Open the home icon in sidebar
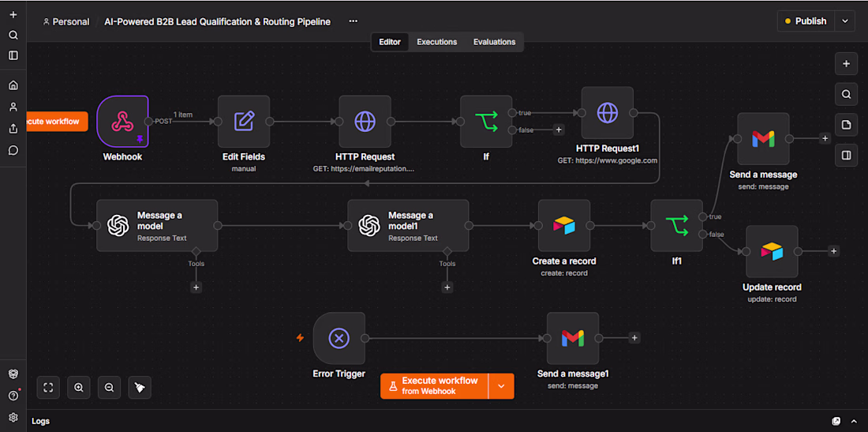Image resolution: width=868 pixels, height=432 pixels. click(x=13, y=85)
